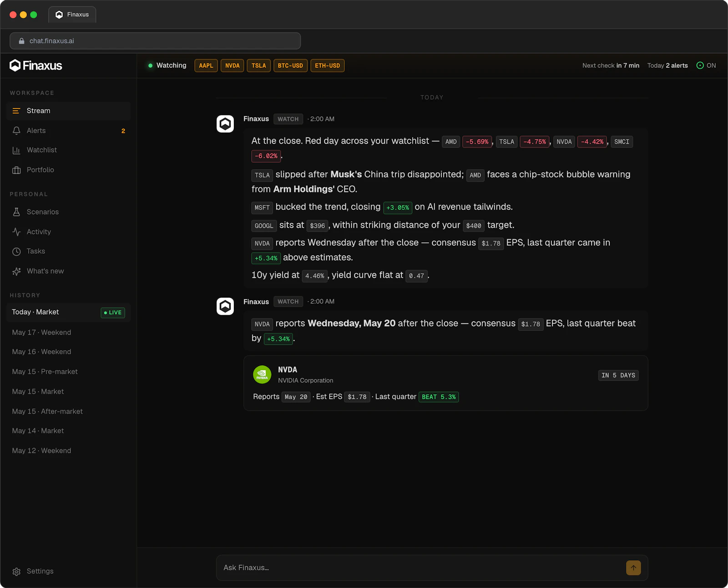Screen dimensions: 728x588
Task: Click the -5.69% change value
Action: [x=477, y=142]
